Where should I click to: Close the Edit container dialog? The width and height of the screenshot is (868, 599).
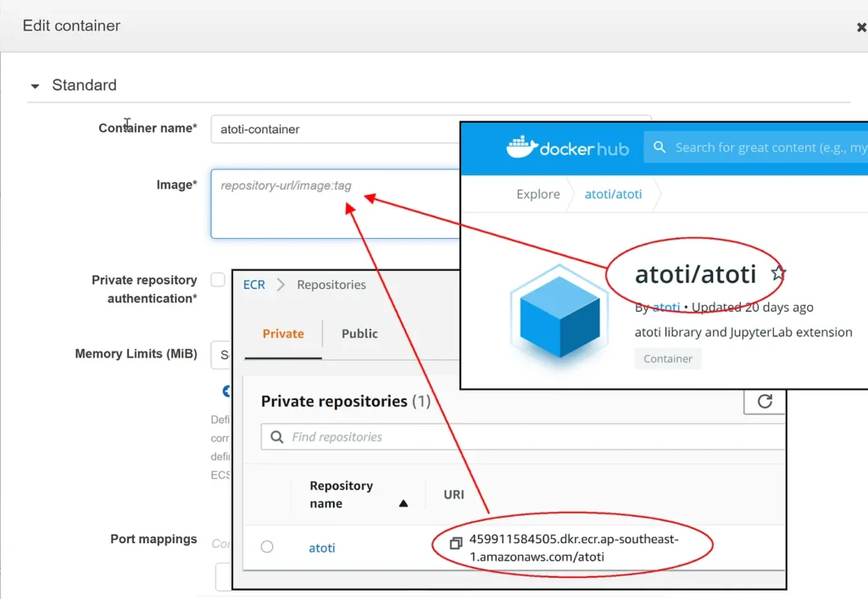(x=861, y=27)
